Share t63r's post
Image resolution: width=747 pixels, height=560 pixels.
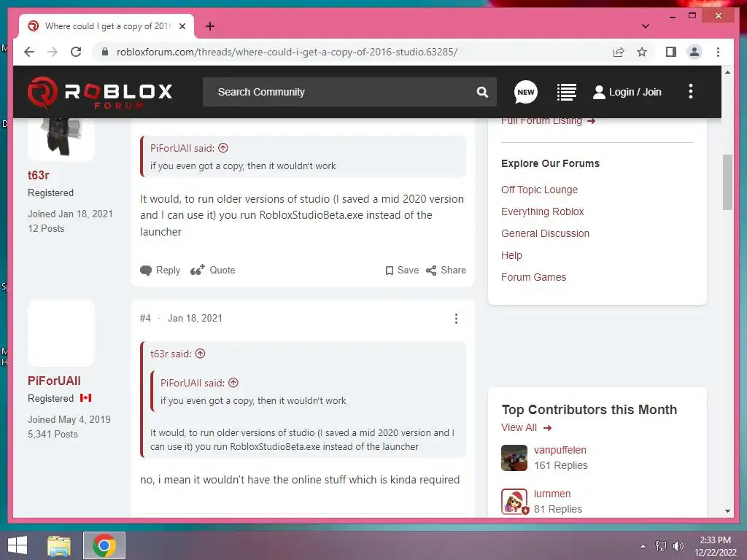point(446,270)
